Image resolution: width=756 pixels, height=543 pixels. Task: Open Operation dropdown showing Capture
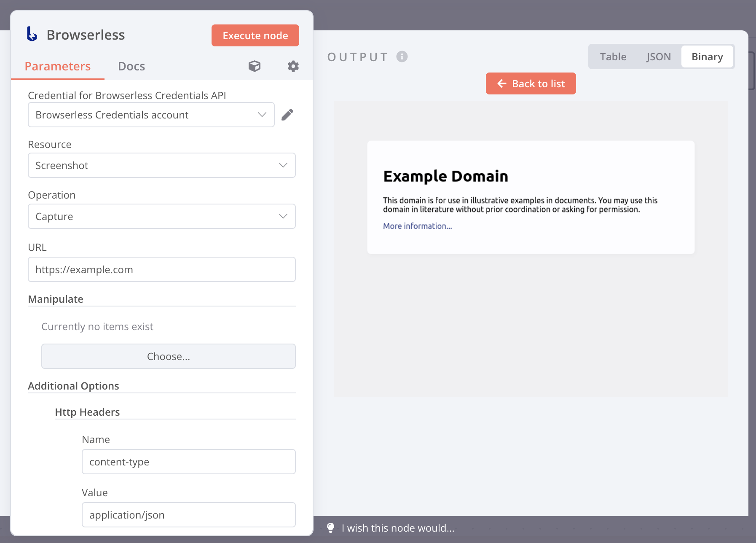pos(162,216)
